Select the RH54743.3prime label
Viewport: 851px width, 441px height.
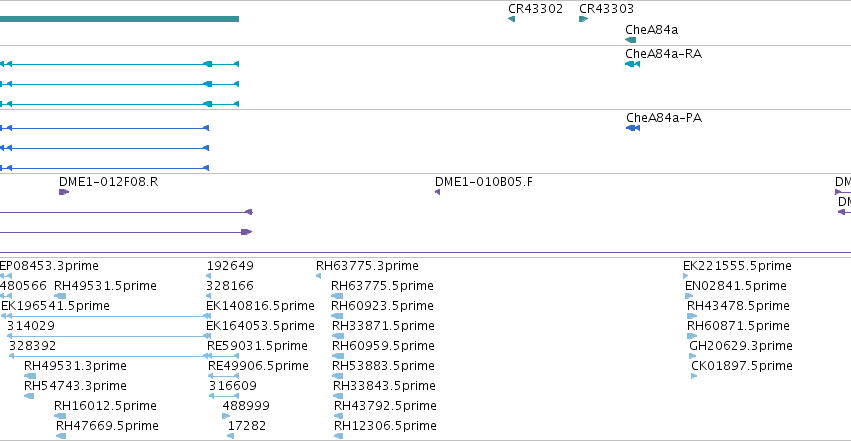coord(75,386)
